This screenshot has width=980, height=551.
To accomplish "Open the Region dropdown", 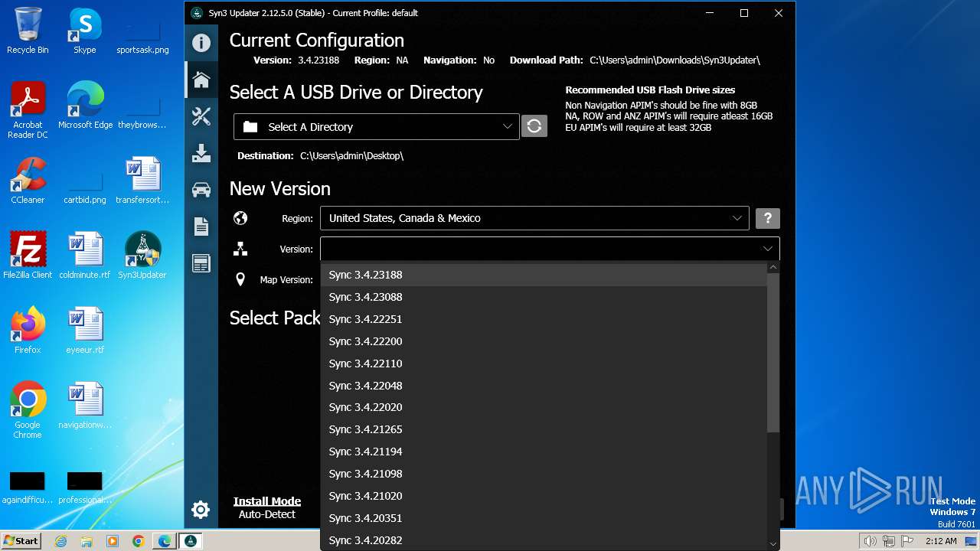I will 534,218.
